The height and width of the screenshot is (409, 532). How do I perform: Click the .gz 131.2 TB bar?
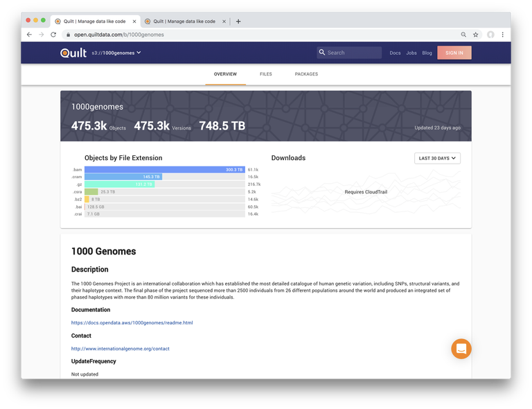[x=119, y=184]
